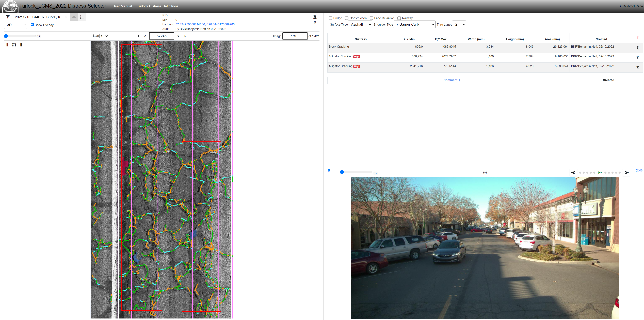Click the Lat,Long coordinates link

(205, 24)
